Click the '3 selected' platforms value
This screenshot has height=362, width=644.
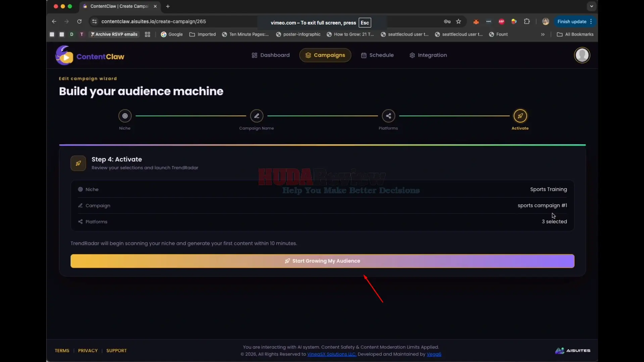click(554, 221)
